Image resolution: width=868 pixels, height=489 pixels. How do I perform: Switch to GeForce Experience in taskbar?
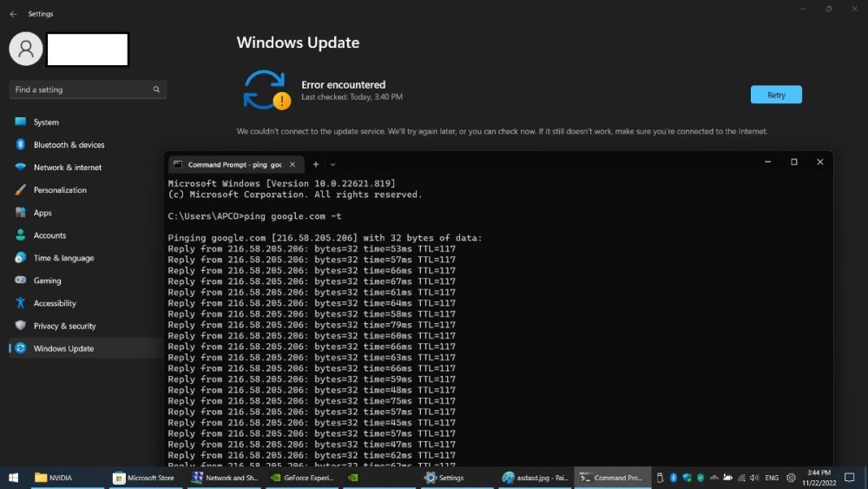pyautogui.click(x=302, y=478)
